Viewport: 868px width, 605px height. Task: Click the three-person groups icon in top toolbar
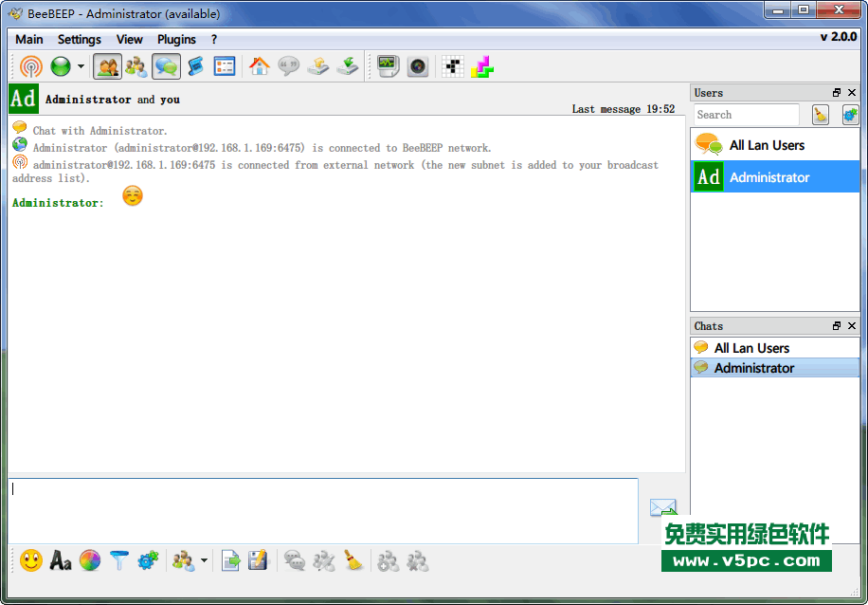[x=136, y=66]
